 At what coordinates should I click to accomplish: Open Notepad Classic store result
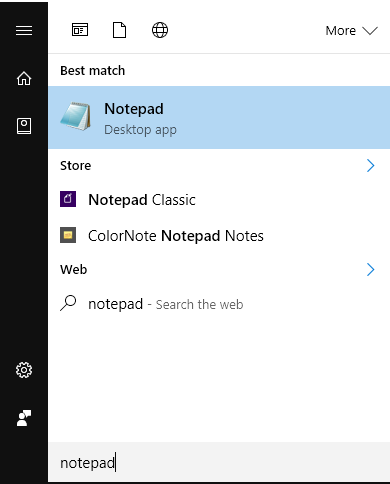[x=219, y=200]
